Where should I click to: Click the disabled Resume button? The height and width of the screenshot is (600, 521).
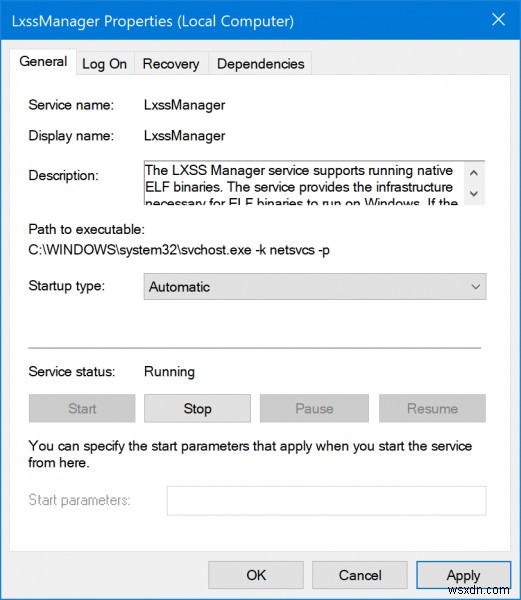click(x=432, y=409)
